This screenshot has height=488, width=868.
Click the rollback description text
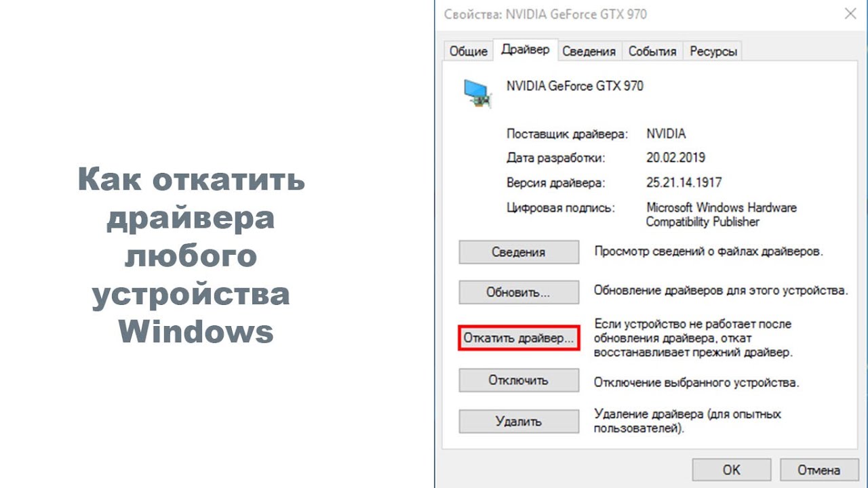pos(693,338)
